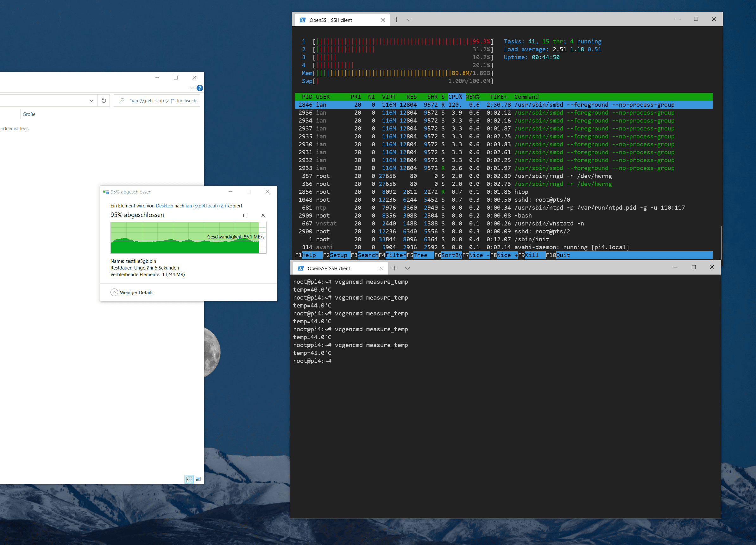Click the Load average text in htop
Screen dimensions: 756x545
[552, 49]
